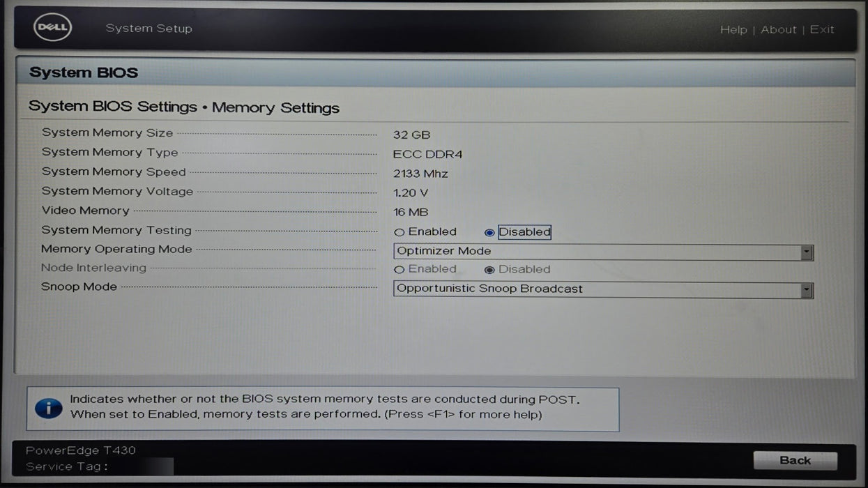Open the About link
Image resolution: width=868 pixels, height=488 pixels.
click(x=778, y=29)
